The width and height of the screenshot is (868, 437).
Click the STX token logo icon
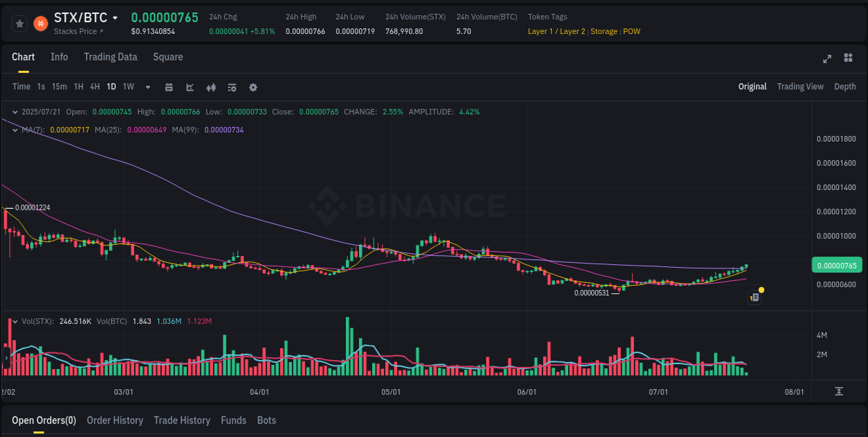point(40,23)
